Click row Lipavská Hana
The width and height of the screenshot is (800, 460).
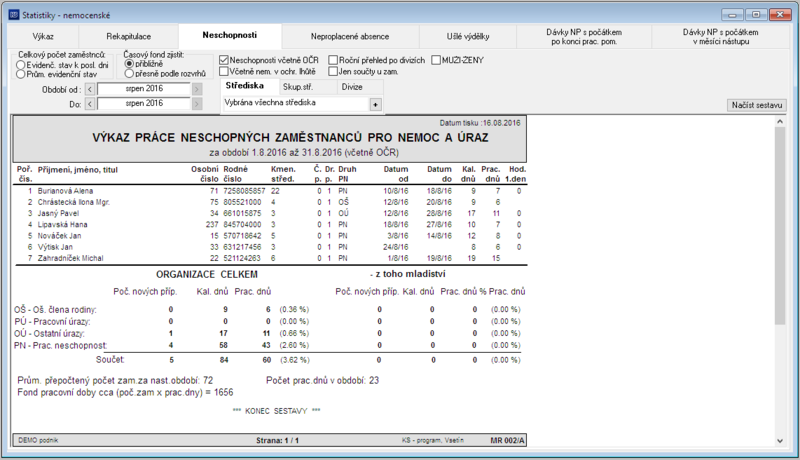point(271,224)
